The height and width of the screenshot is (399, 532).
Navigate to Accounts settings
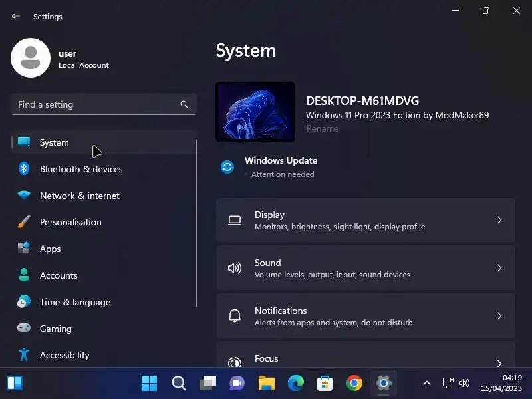click(104, 275)
